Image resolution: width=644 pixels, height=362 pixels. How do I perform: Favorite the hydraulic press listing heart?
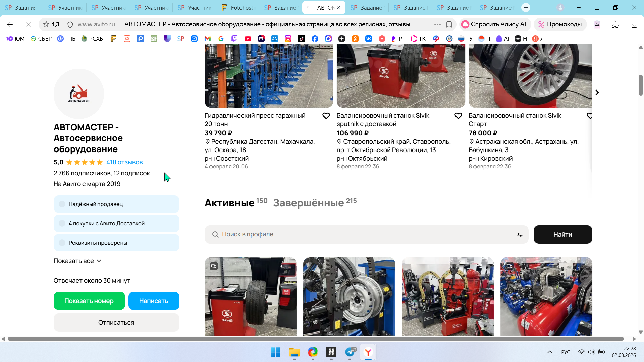[326, 116]
